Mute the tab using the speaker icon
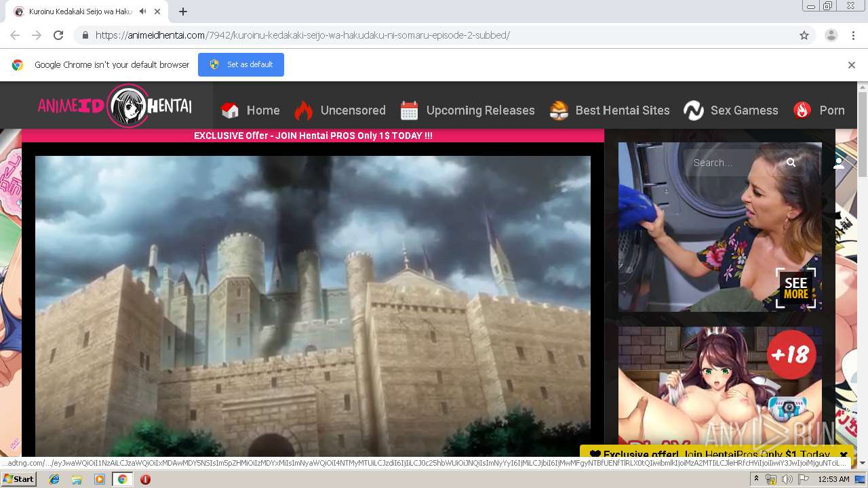The width and height of the screenshot is (868, 488). [143, 12]
